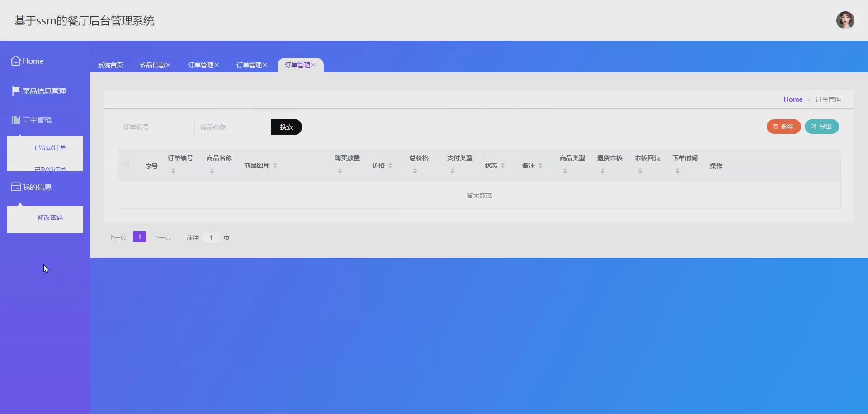Close the second 订单管理 tab
Viewport: 868px width, 414px height.
click(x=265, y=65)
